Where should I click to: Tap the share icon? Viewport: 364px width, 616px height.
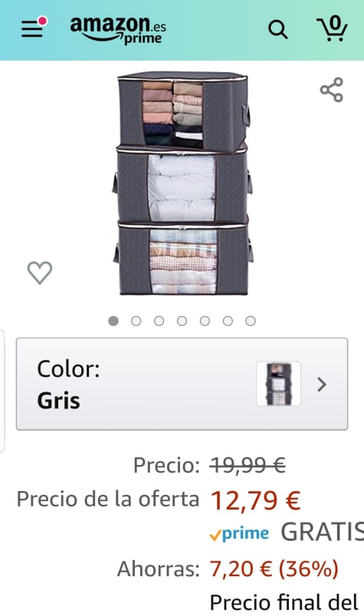(332, 90)
